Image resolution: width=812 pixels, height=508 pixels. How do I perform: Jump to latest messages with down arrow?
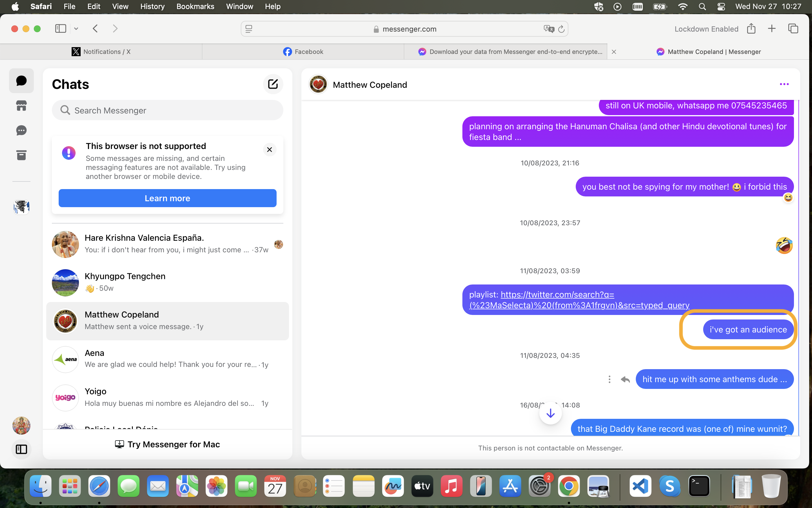[x=550, y=413]
